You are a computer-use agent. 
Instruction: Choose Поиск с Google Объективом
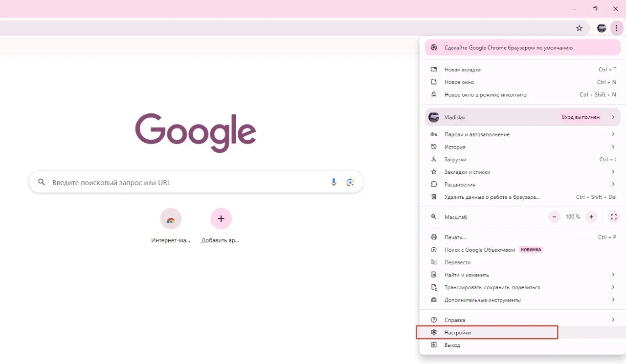point(523,250)
